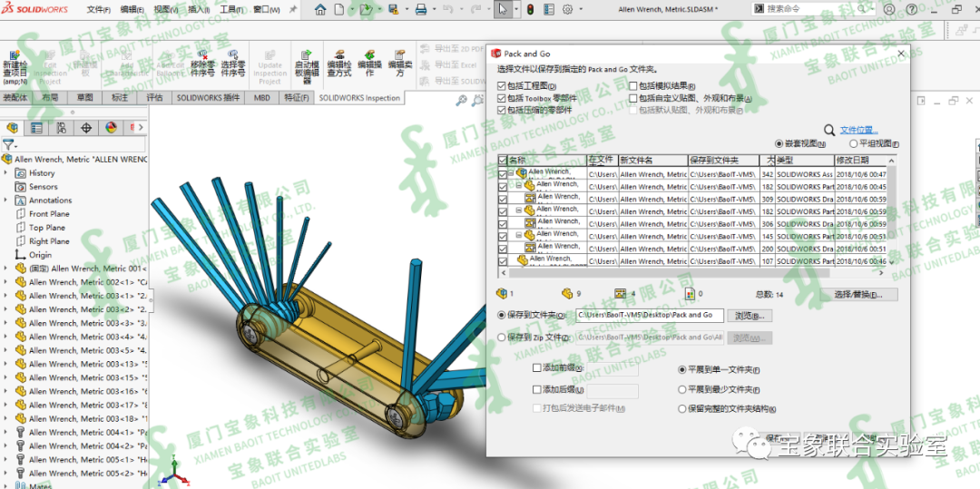The height and width of the screenshot is (489, 980).
Task: Expand the Annotations node in the tree
Action: point(5,200)
